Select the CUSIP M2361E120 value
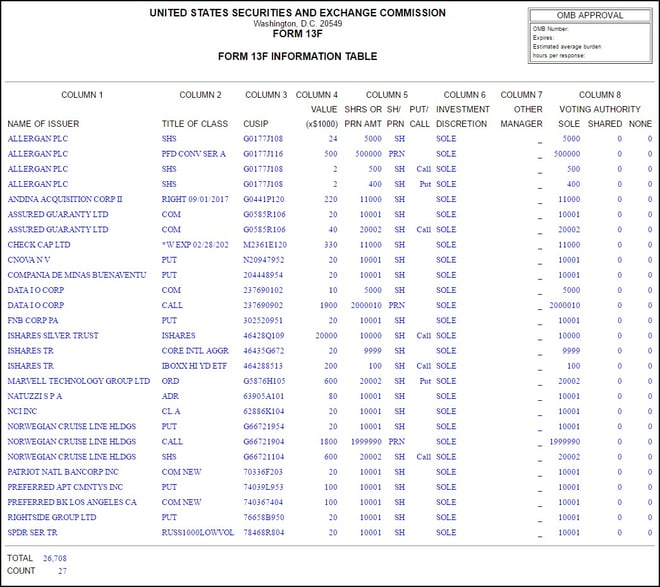Image resolution: width=660 pixels, height=587 pixels. (x=265, y=244)
